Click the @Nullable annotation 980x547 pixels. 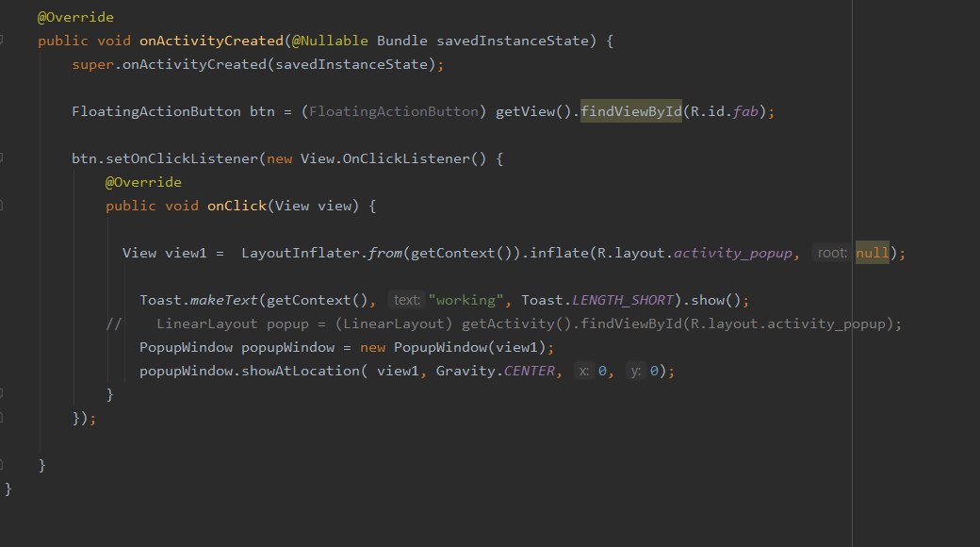coord(330,41)
